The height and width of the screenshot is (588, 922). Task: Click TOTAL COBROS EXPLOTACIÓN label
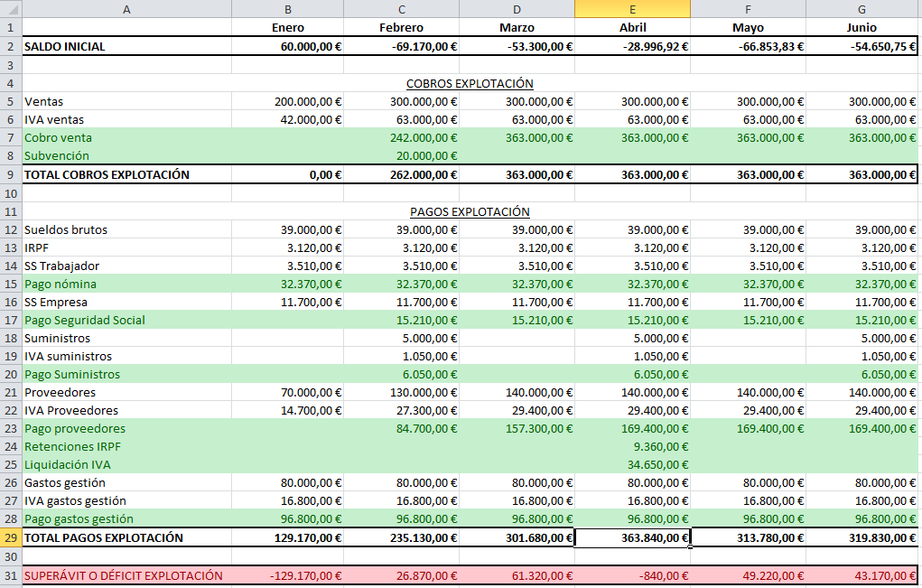click(x=107, y=174)
